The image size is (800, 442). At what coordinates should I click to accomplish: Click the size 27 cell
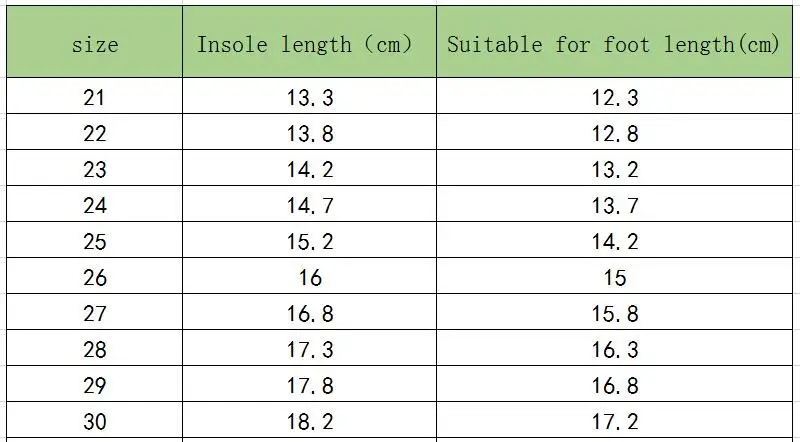tap(95, 314)
